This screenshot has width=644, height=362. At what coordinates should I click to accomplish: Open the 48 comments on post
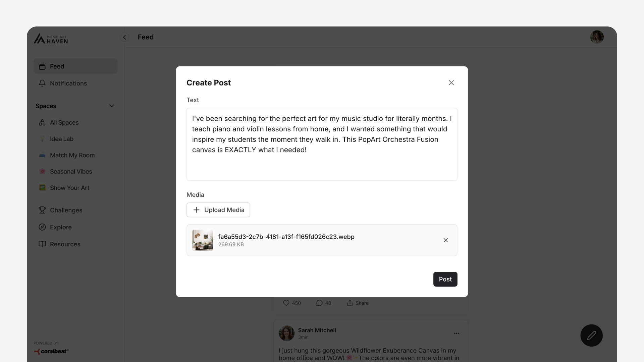319,303
